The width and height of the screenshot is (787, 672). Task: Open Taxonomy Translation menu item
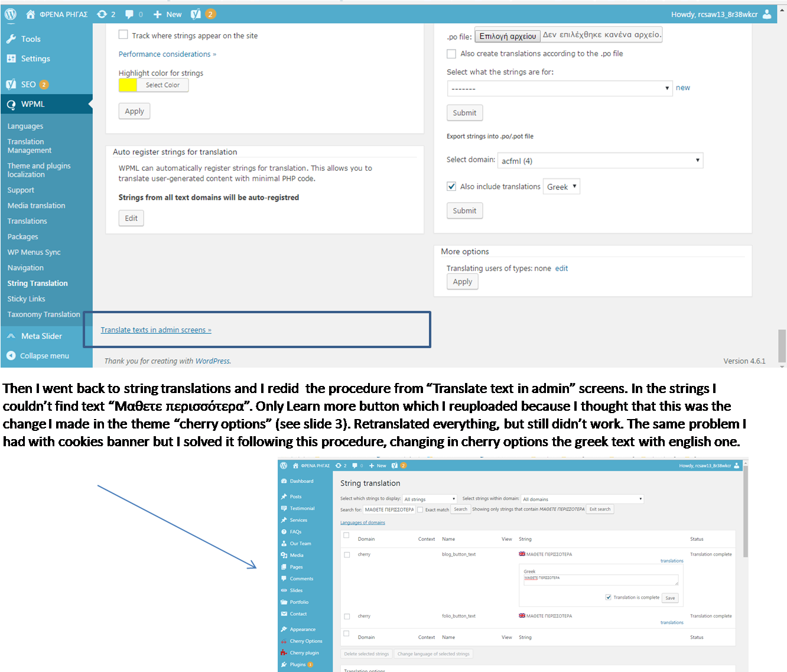(44, 314)
